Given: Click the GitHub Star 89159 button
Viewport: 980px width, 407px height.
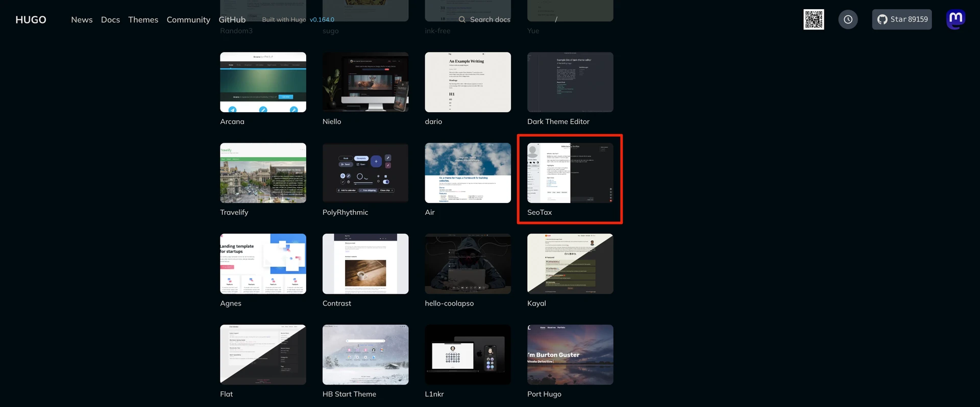Looking at the screenshot, I should [x=902, y=19].
